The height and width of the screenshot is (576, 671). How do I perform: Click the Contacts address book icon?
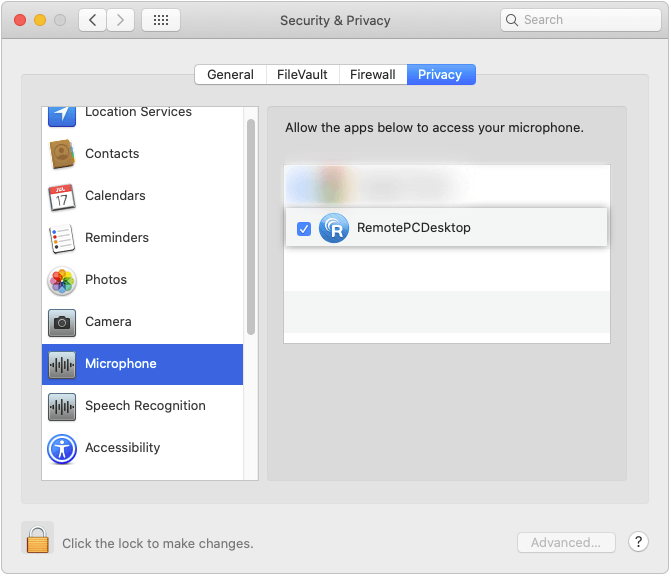tap(62, 154)
